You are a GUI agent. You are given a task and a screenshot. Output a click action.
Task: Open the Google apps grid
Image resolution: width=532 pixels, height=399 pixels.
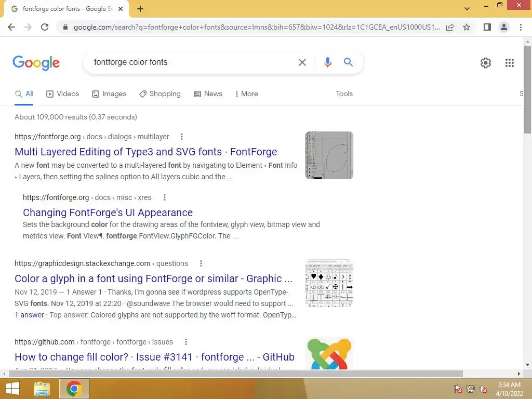coord(509,63)
